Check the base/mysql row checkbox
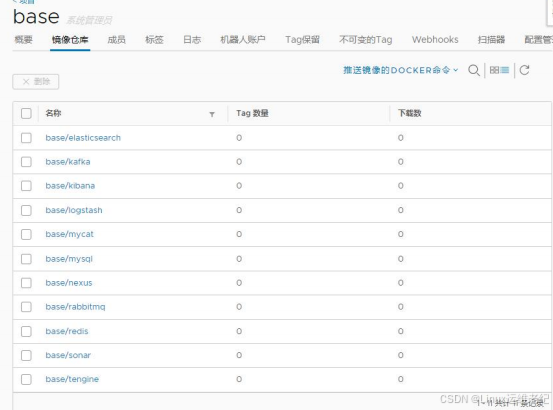Viewport: 553px width, 410px height. pyautogui.click(x=26, y=259)
